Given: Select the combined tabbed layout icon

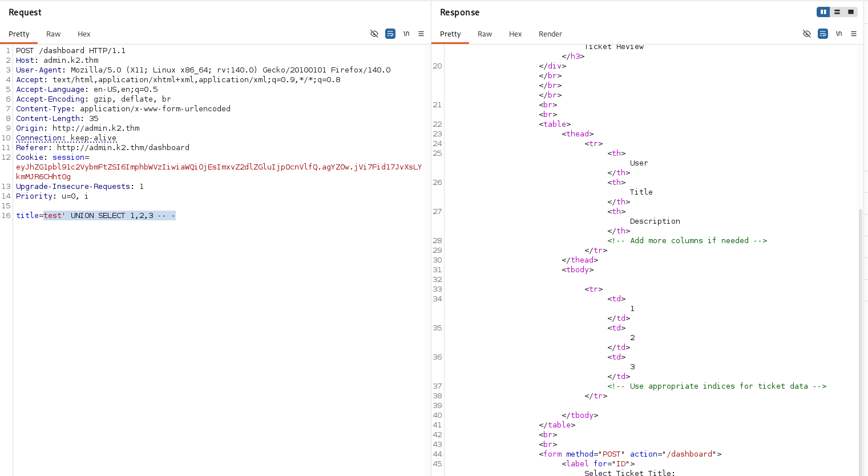Looking at the screenshot, I should tap(851, 12).
